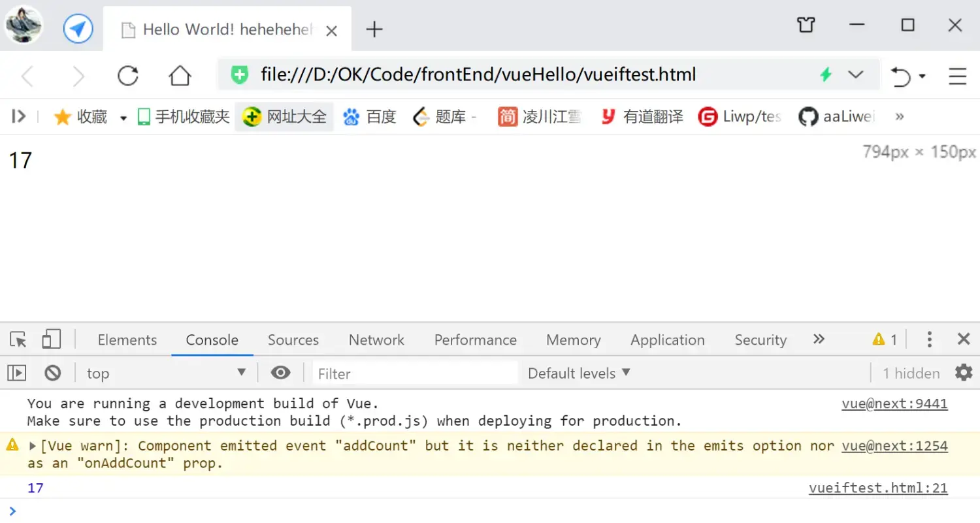Switch to the Memory tab
The width and height of the screenshot is (980, 523).
point(574,340)
